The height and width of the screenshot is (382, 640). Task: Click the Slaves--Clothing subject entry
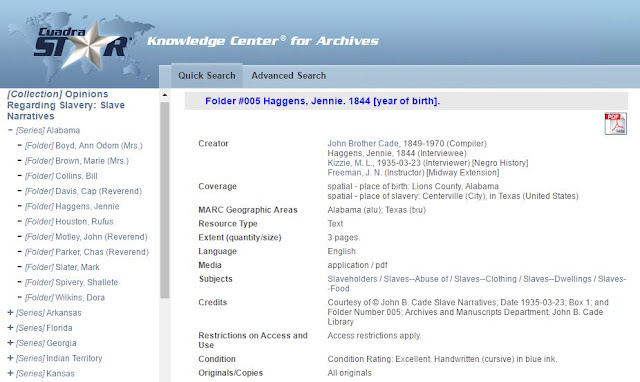pyautogui.click(x=485, y=279)
